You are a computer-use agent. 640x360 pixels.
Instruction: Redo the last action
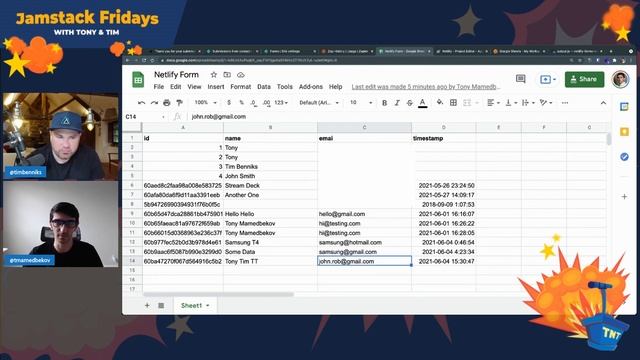coord(154,103)
